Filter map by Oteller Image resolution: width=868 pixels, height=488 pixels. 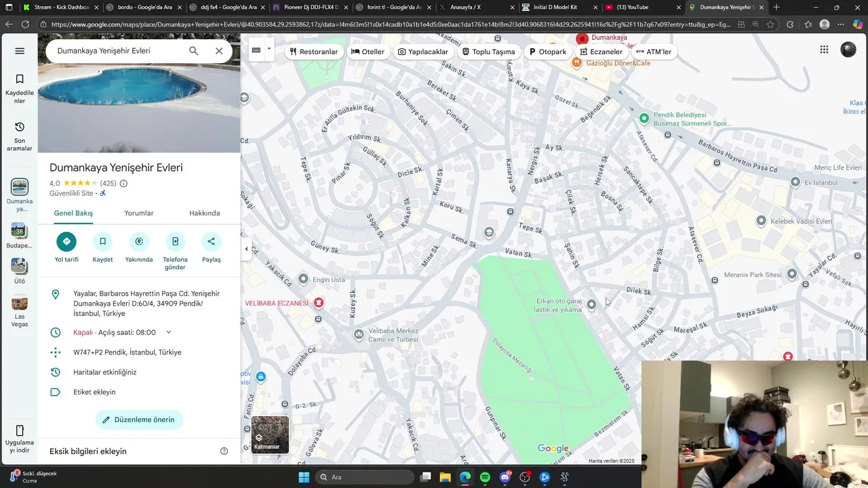pos(368,52)
